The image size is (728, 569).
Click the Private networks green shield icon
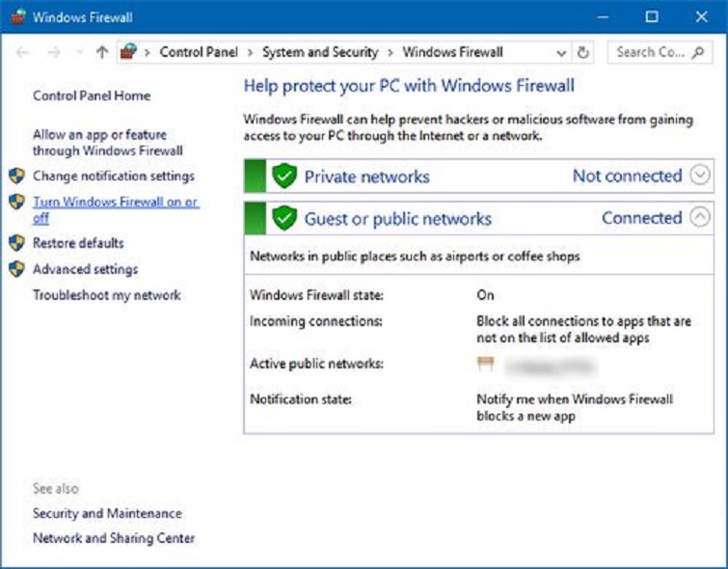[283, 176]
